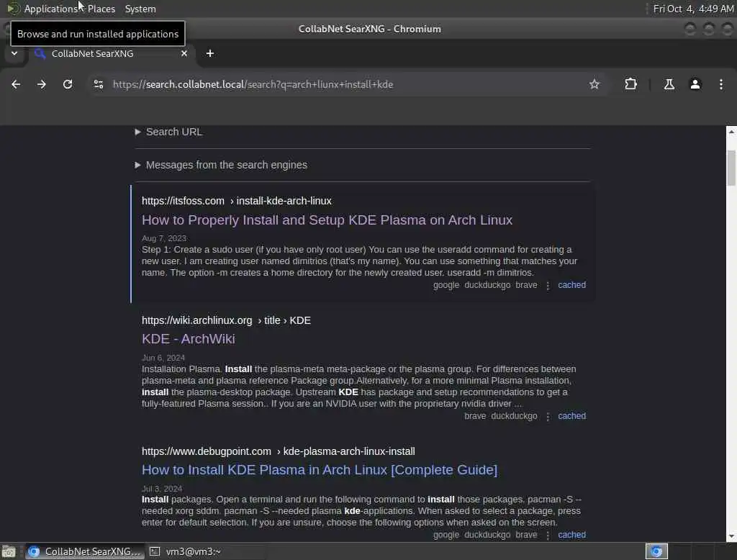Open cached version of debugpoint result
This screenshot has height=560, width=737.
pos(571,535)
